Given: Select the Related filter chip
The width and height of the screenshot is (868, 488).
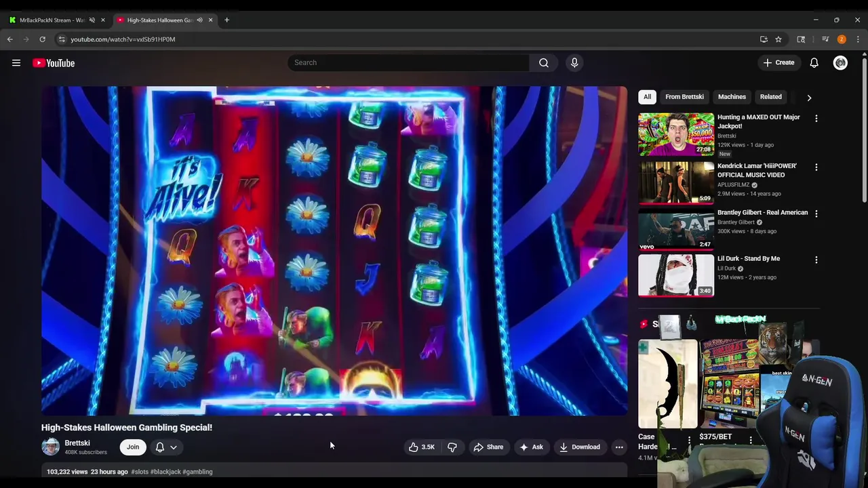Looking at the screenshot, I should [771, 97].
